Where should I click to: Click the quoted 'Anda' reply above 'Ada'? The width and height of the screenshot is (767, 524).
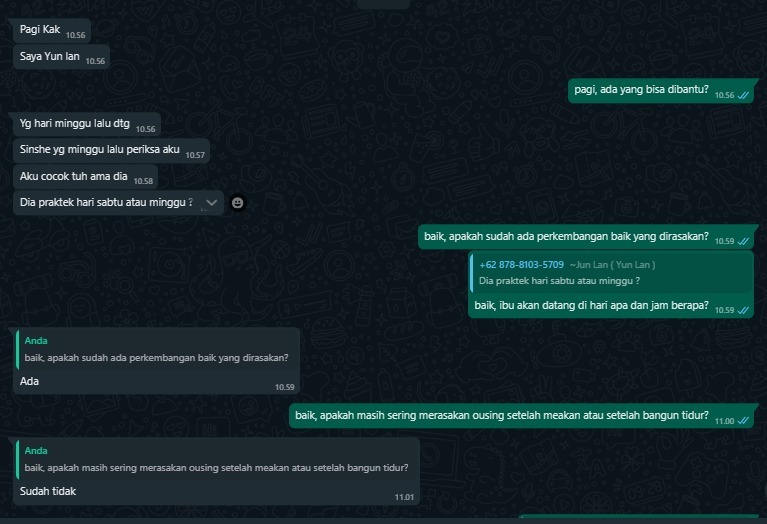(x=157, y=349)
